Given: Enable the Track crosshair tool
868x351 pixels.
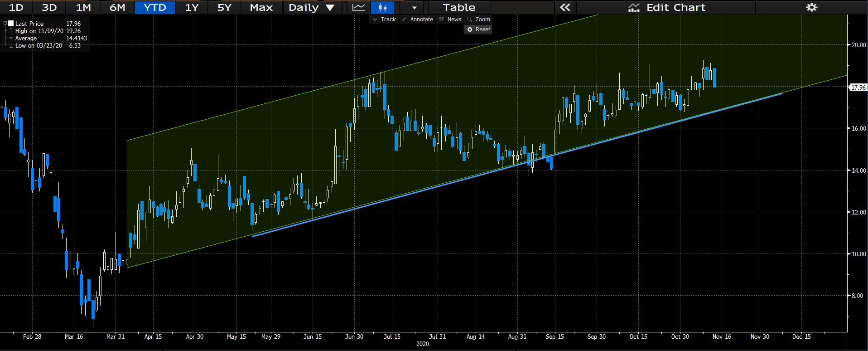Looking at the screenshot, I should coord(384,19).
